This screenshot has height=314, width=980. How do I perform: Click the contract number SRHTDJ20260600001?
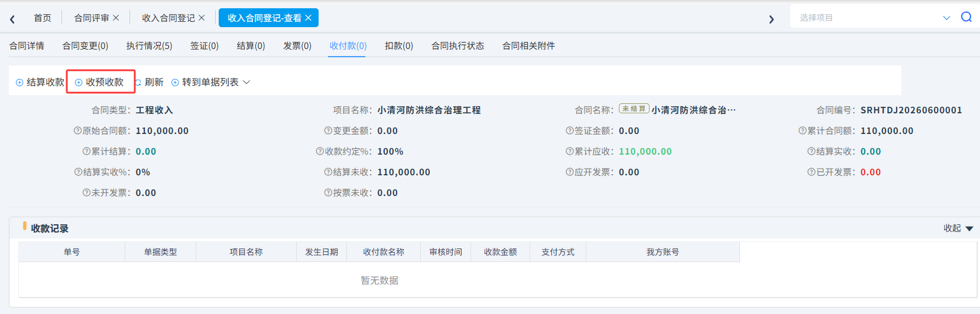[911, 110]
